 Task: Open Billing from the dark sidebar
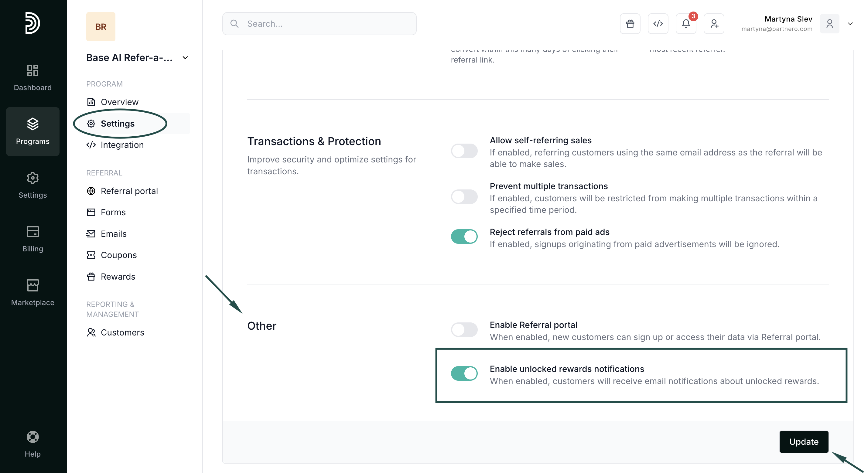33,239
